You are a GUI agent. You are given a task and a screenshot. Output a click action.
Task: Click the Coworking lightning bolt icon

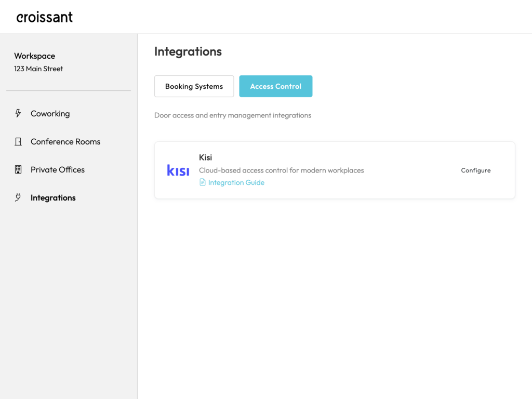tap(18, 113)
